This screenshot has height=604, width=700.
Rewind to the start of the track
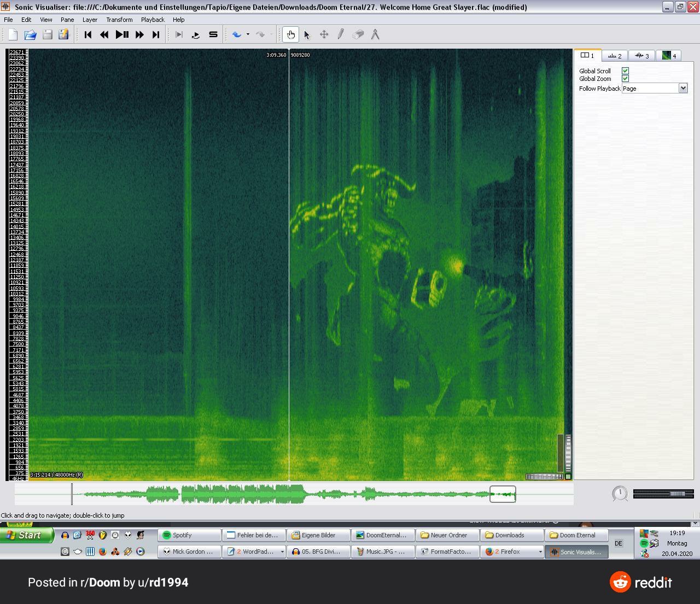pyautogui.click(x=88, y=34)
